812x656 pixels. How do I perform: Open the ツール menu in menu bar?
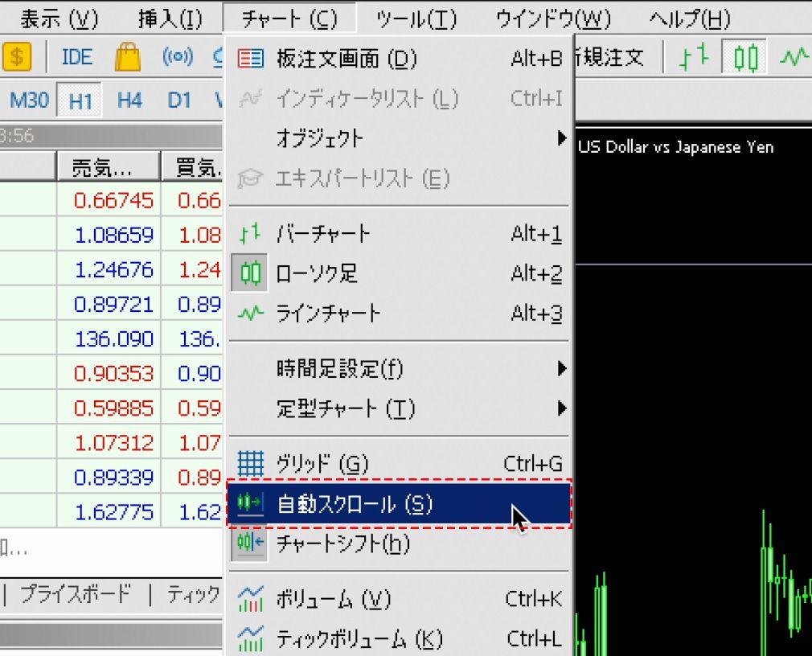[x=416, y=18]
